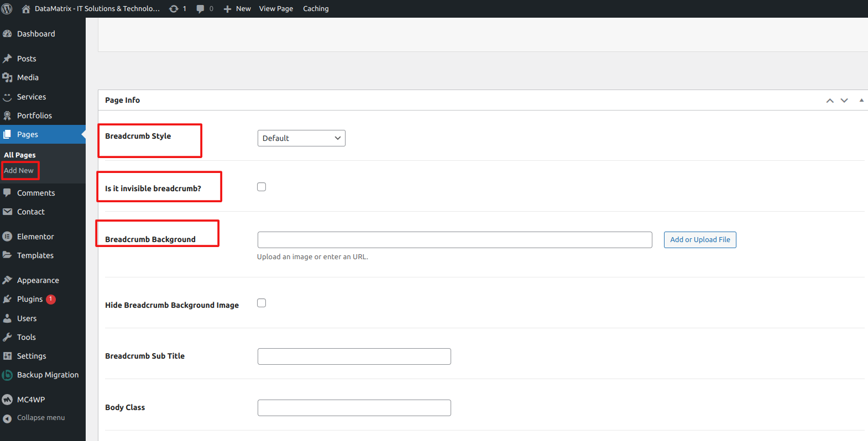Open Caching in admin bar
Screen dimensions: 868x441
(x=316, y=9)
